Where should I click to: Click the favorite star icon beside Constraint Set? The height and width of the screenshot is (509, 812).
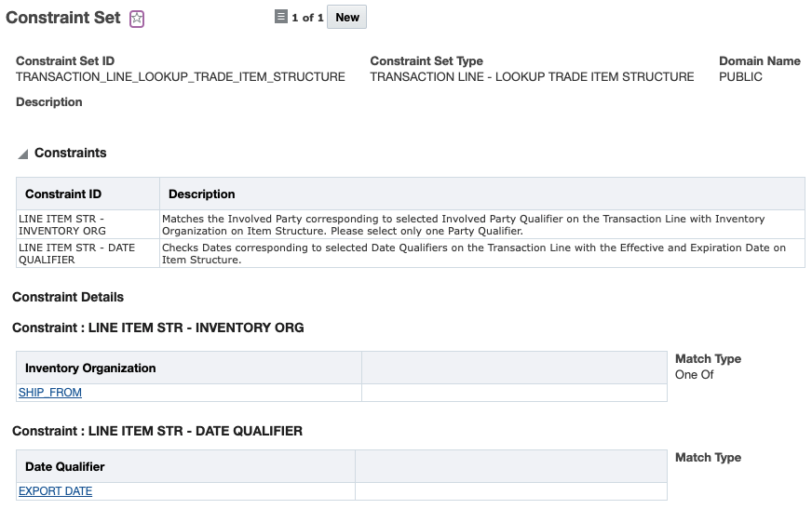click(137, 19)
